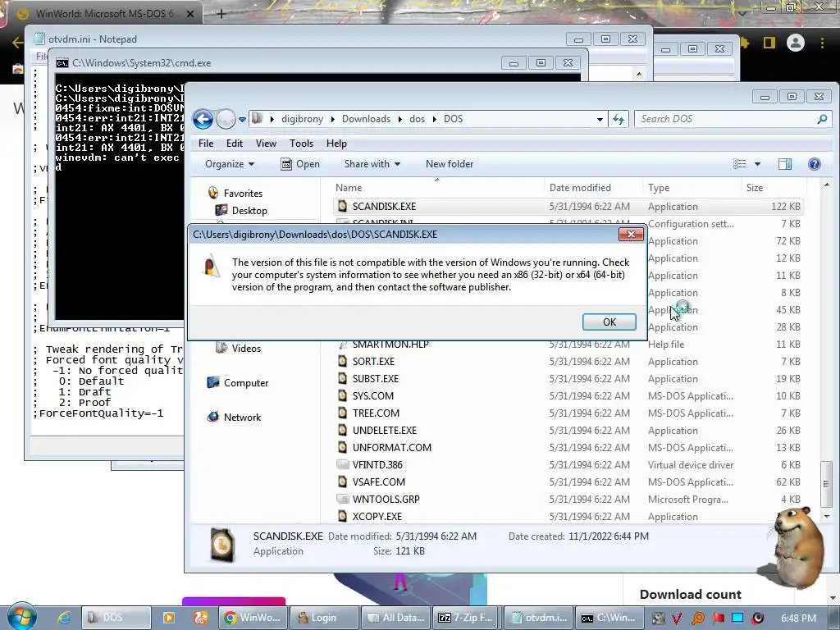
Task: Switch to WinWorld Chrome taskbar button
Action: [253, 618]
